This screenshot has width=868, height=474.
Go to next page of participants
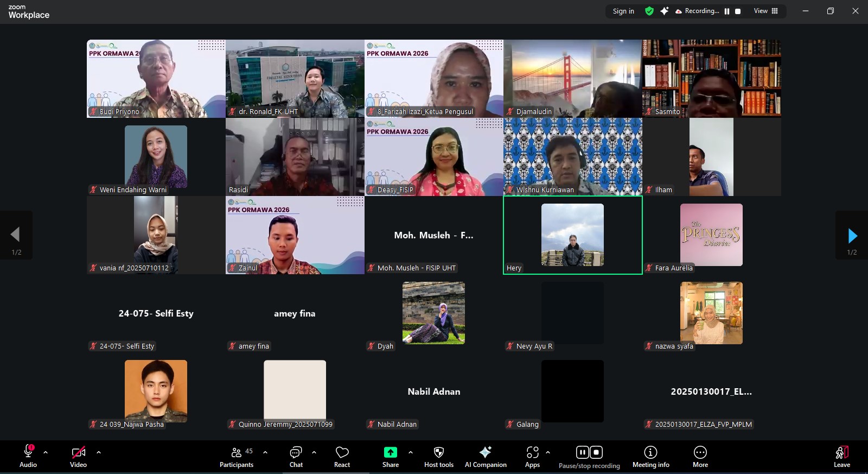coord(852,236)
